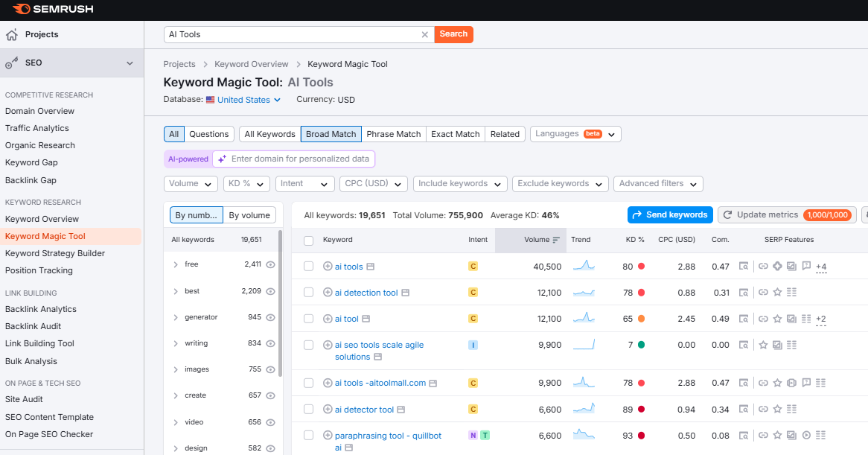Switch to the Questions tab
The width and height of the screenshot is (868, 455).
[208, 134]
